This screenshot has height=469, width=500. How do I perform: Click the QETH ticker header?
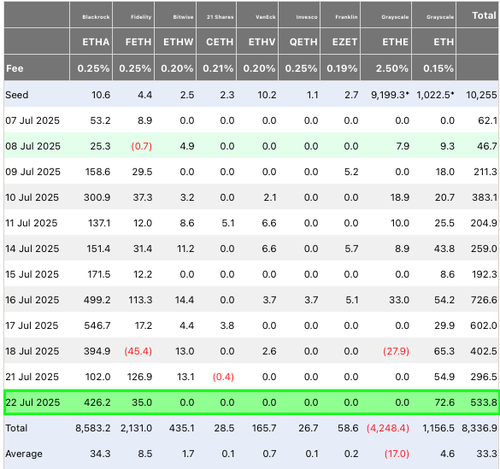(303, 42)
